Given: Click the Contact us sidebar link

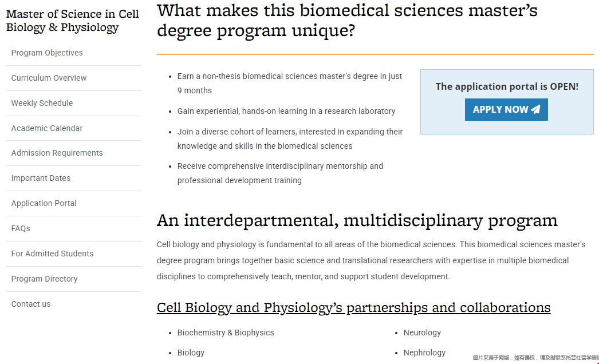Looking at the screenshot, I should point(31,304).
